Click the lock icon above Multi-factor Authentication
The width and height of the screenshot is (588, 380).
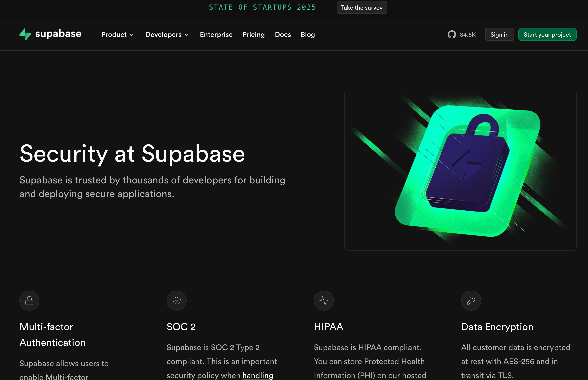click(29, 301)
